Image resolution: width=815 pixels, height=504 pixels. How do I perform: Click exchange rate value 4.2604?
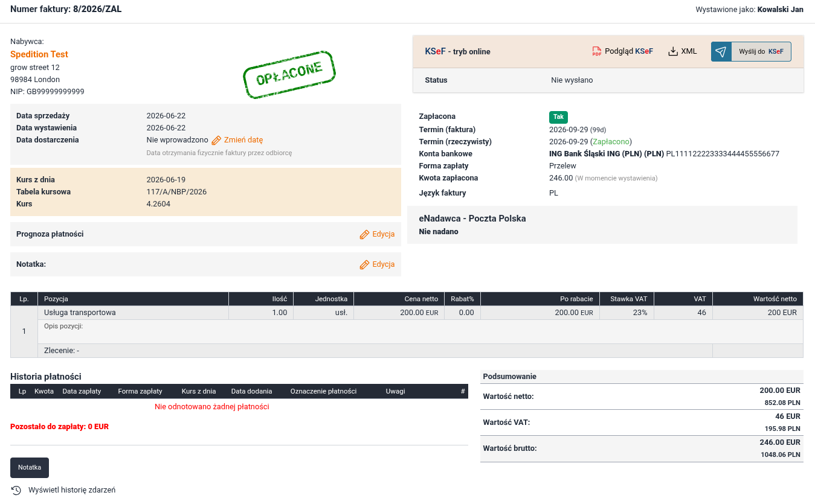pos(157,204)
